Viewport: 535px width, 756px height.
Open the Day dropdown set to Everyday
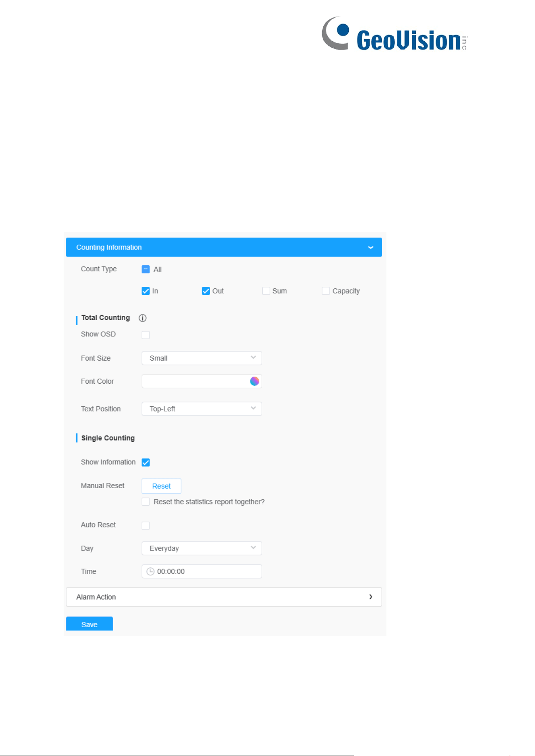[202, 548]
